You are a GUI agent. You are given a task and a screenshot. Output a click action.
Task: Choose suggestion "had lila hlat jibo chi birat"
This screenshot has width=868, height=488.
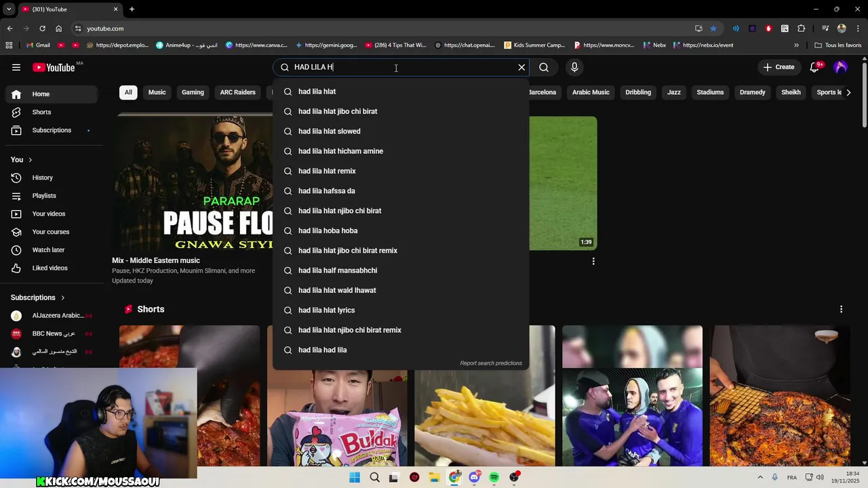point(401,111)
